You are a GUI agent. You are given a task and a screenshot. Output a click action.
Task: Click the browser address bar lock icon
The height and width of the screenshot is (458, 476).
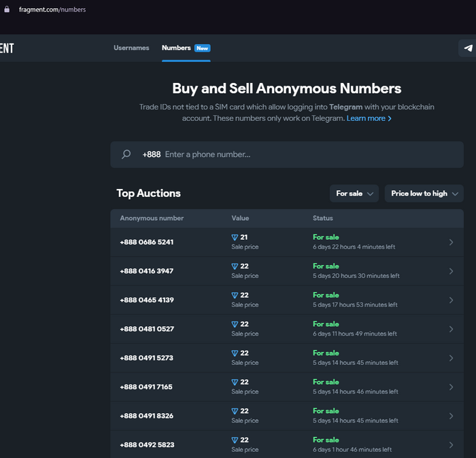tap(7, 10)
